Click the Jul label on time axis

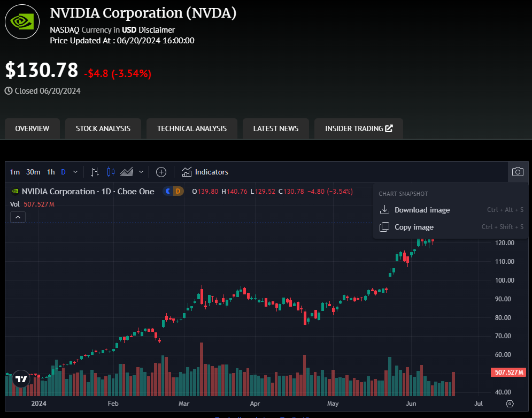click(479, 404)
